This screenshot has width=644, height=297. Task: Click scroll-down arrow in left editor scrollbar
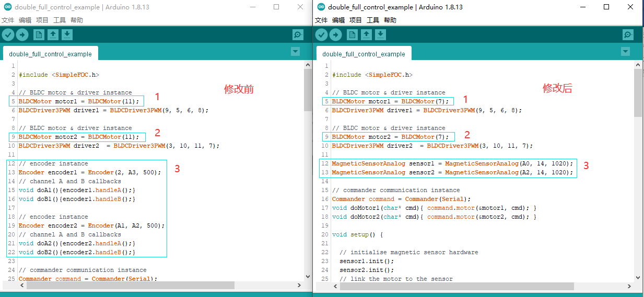(x=308, y=278)
